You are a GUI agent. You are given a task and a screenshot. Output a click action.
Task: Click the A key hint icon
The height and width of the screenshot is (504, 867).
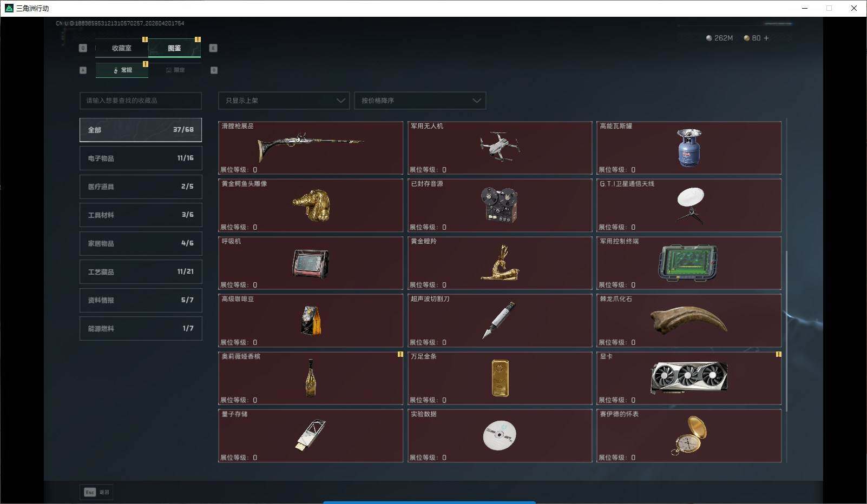83,70
